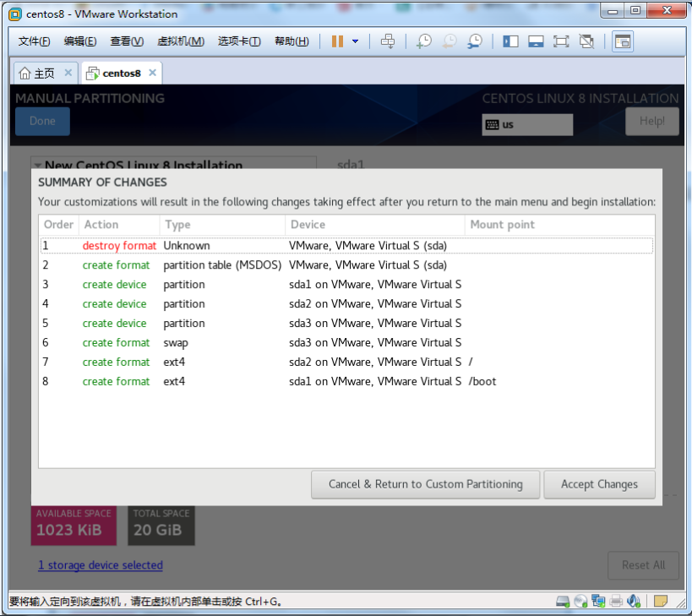This screenshot has width=692, height=616.
Task: Click the sound card status icon
Action: [x=634, y=602]
